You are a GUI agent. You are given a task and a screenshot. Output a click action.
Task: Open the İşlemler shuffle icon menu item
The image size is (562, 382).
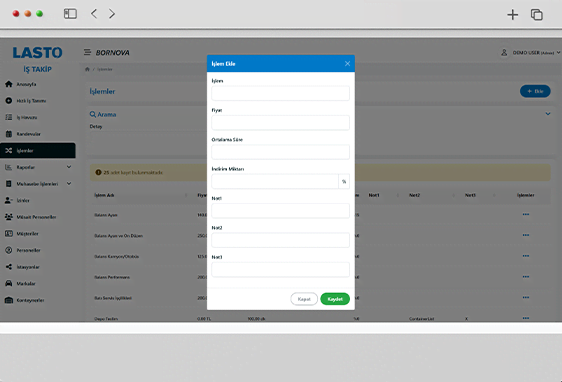pos(9,151)
